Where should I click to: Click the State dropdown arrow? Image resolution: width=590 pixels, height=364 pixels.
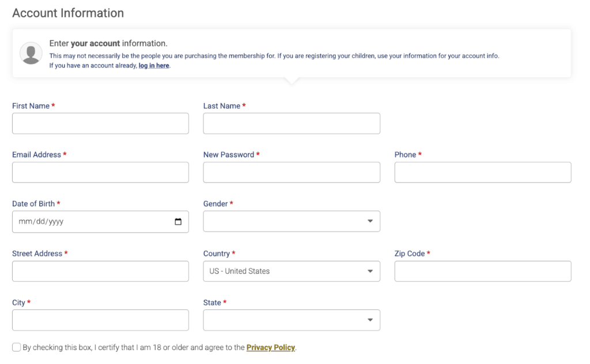tap(370, 320)
